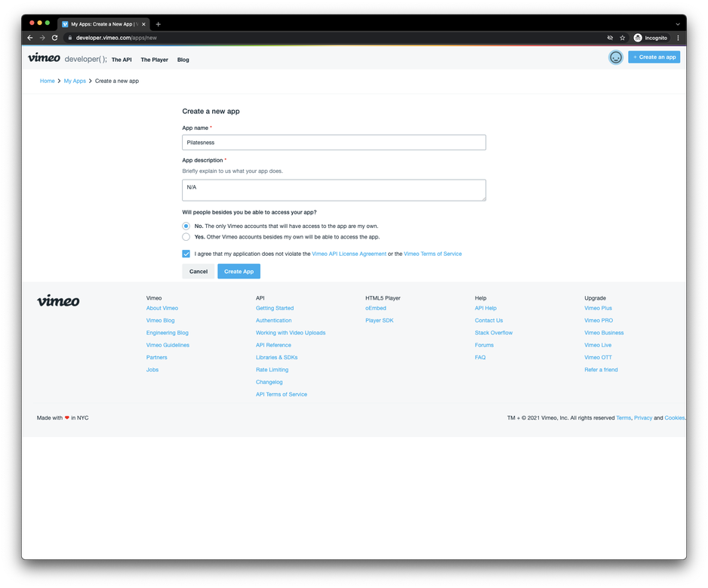This screenshot has height=588, width=708.
Task: Open Player SDK footer link
Action: pyautogui.click(x=379, y=320)
